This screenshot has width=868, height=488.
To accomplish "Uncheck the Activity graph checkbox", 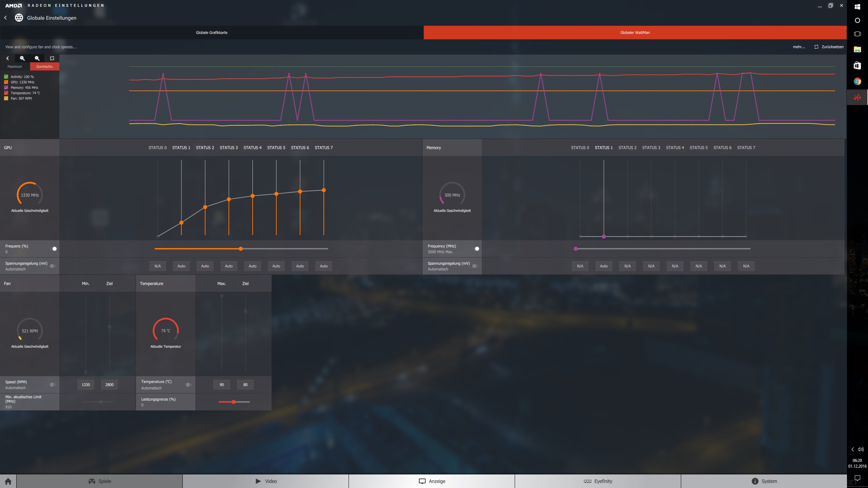I will pos(6,77).
